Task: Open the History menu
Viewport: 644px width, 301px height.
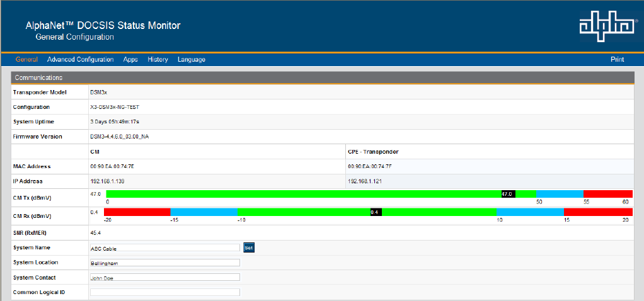Action: pyautogui.click(x=158, y=60)
